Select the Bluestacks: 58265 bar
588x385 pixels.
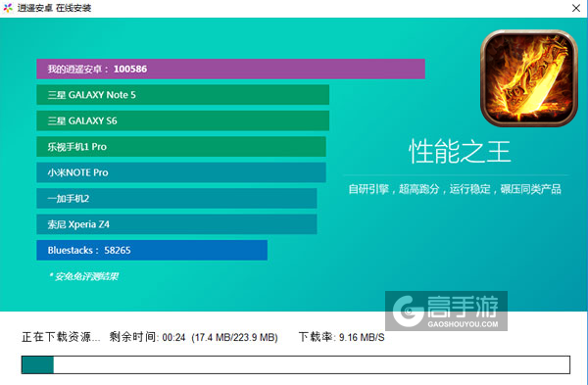coord(152,250)
